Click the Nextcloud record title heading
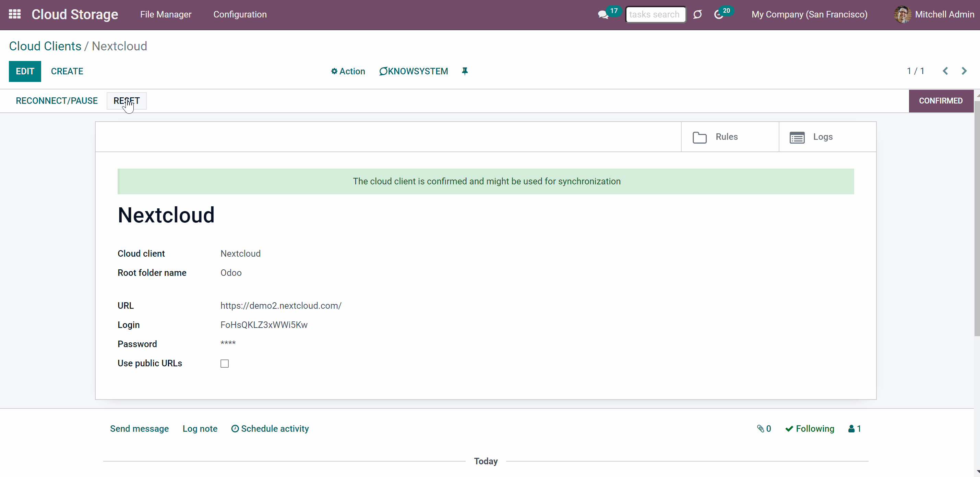The image size is (980, 477). pos(166,215)
